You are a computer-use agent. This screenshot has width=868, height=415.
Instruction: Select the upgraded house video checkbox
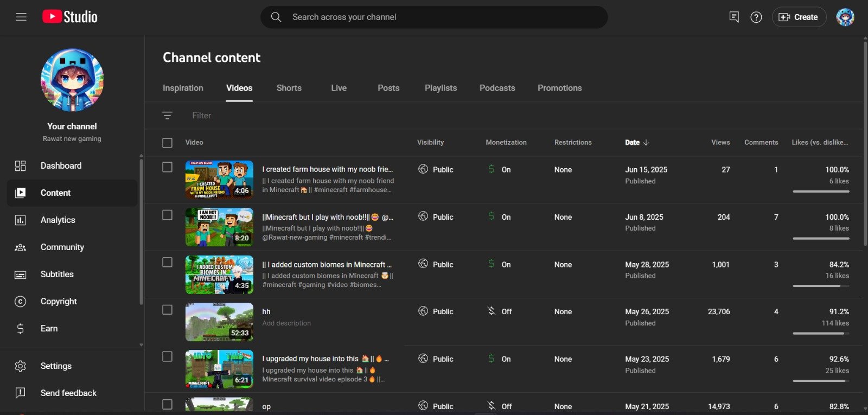pyautogui.click(x=168, y=357)
